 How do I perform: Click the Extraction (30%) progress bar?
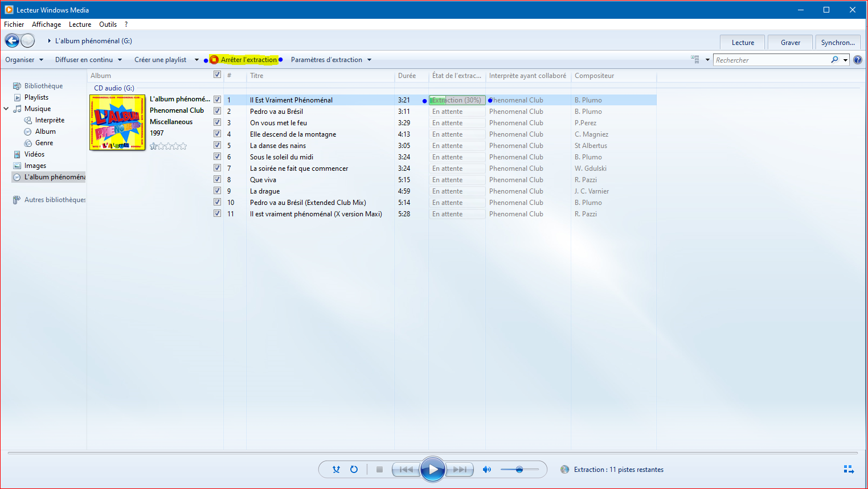457,100
